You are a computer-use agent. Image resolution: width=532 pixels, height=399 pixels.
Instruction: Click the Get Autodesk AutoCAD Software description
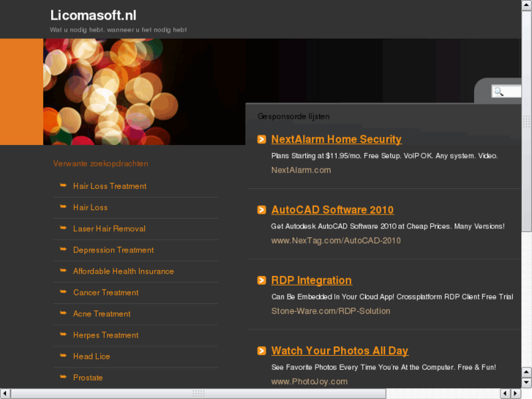pos(388,226)
